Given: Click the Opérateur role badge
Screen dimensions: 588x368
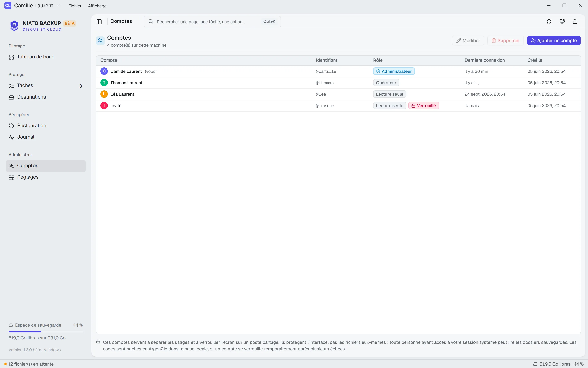Looking at the screenshot, I should click(386, 83).
